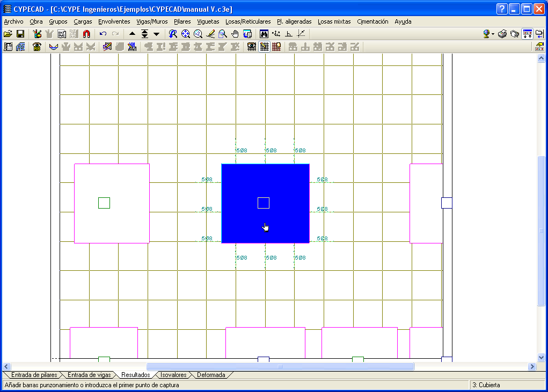Open the Grupos menu
Screen dimensions: 548x392
58,21
